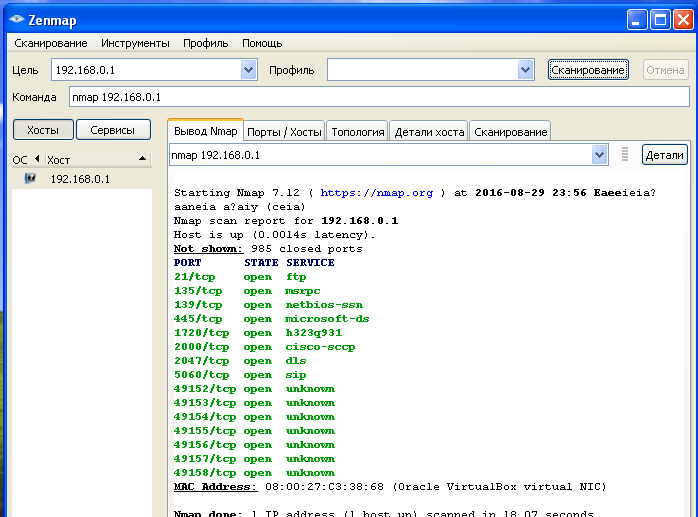Open the https://nmap.org link
Viewport: 698px width, 517px height.
377,193
